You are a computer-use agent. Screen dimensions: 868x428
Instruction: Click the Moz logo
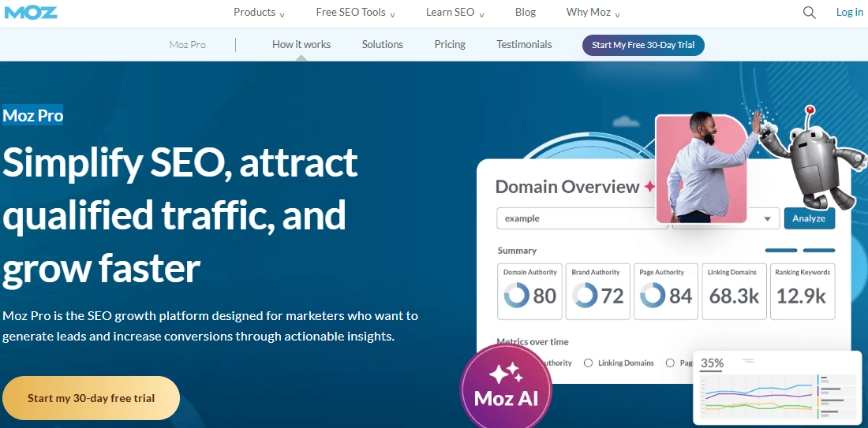[31, 12]
